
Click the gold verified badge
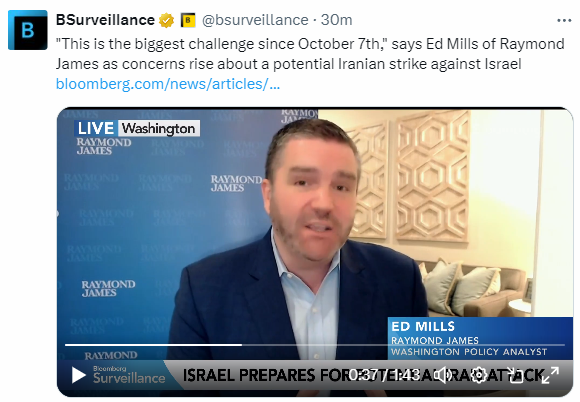[166, 20]
